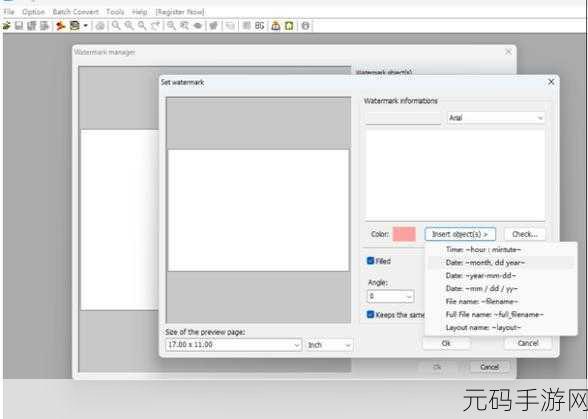This screenshot has height=419, width=588.
Task: Click inside the watermark text area
Action: (455, 174)
